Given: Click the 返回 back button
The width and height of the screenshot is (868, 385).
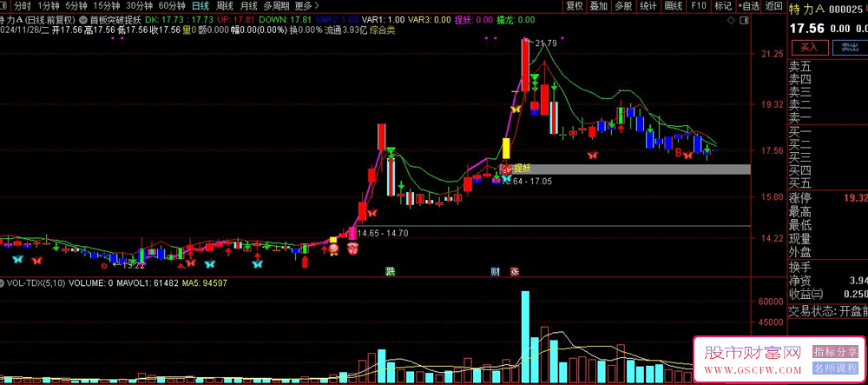Looking at the screenshot, I should pos(773,6).
